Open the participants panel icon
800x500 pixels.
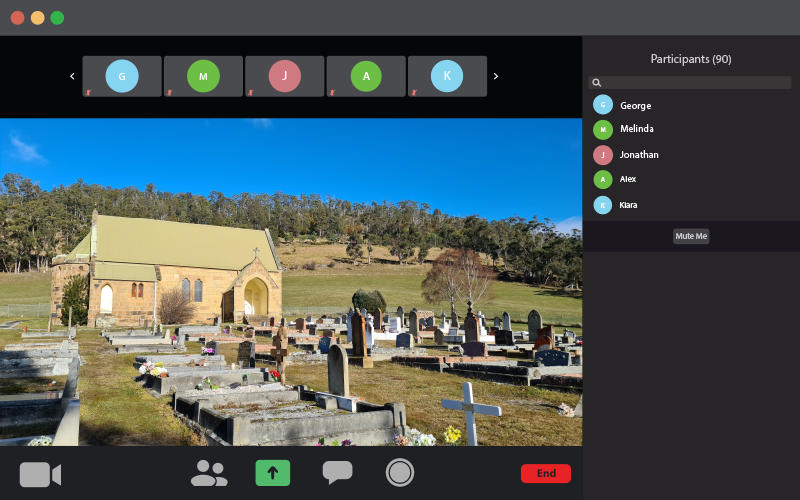(208, 474)
